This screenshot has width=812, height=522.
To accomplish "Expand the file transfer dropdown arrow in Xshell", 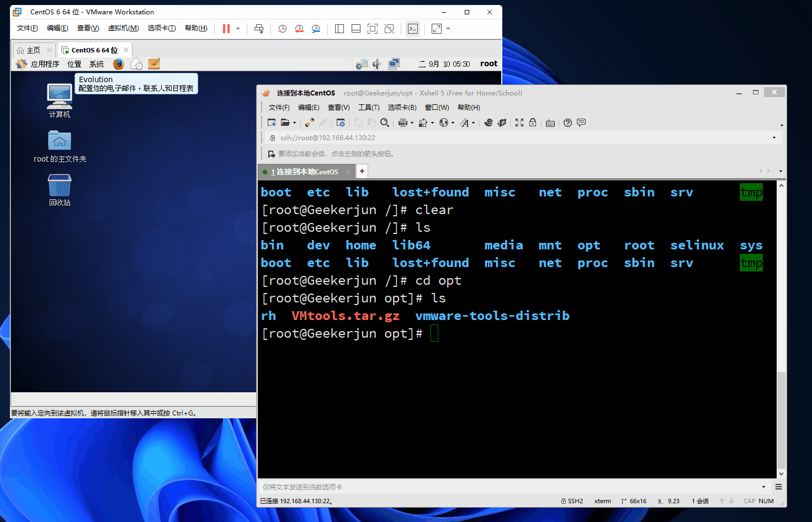I will click(432, 123).
